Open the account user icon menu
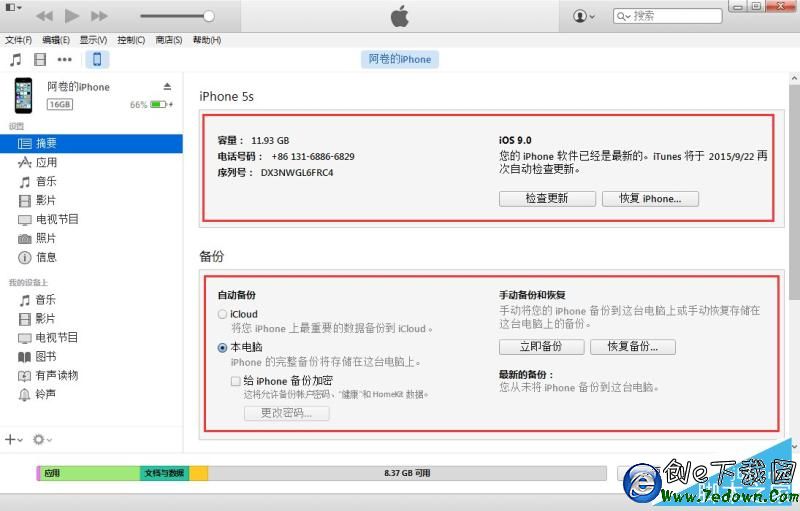Image resolution: width=800 pixels, height=511 pixels. pos(583,16)
